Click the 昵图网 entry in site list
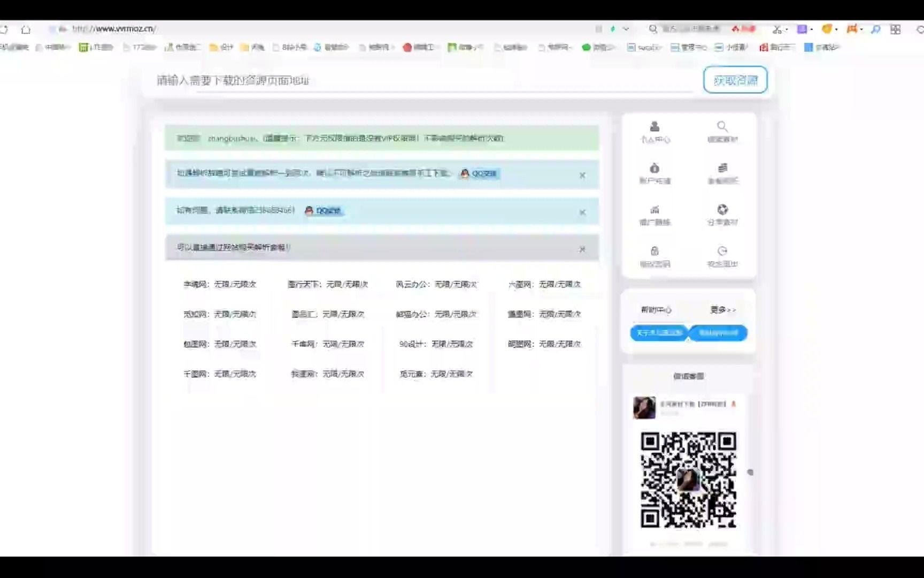Image resolution: width=924 pixels, height=578 pixels. click(544, 344)
